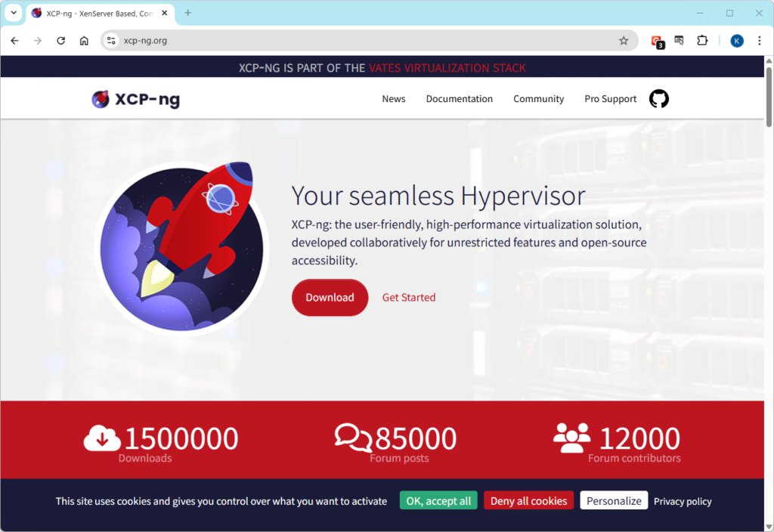Screen dimensions: 774x532
Task: View site information icon in address bar
Action: [112, 41]
